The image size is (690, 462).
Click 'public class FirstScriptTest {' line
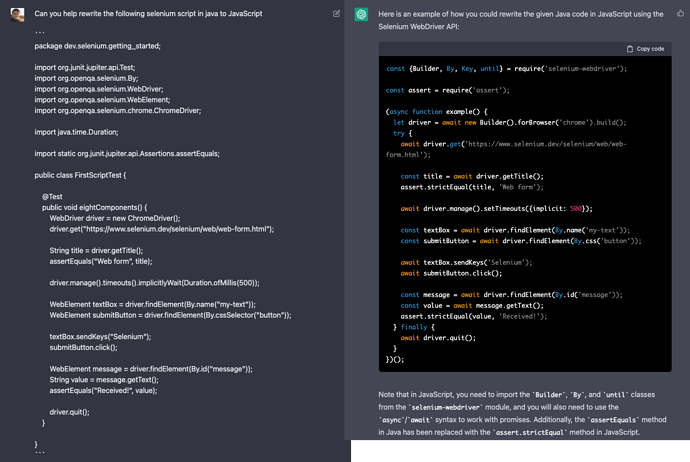[x=81, y=175]
